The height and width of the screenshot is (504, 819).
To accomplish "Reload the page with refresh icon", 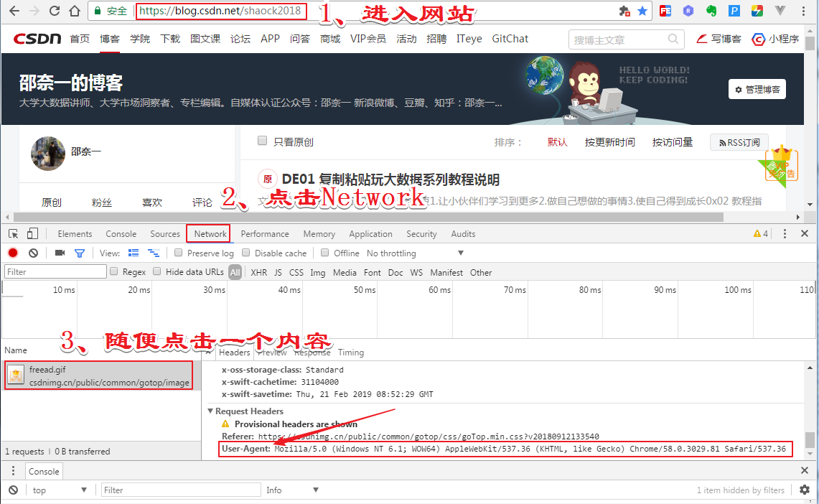I will click(x=55, y=11).
